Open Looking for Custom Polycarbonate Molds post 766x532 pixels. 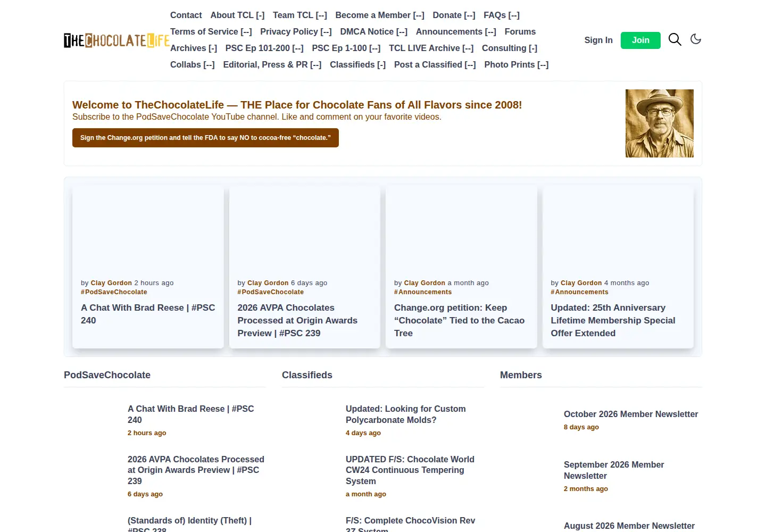pos(406,414)
